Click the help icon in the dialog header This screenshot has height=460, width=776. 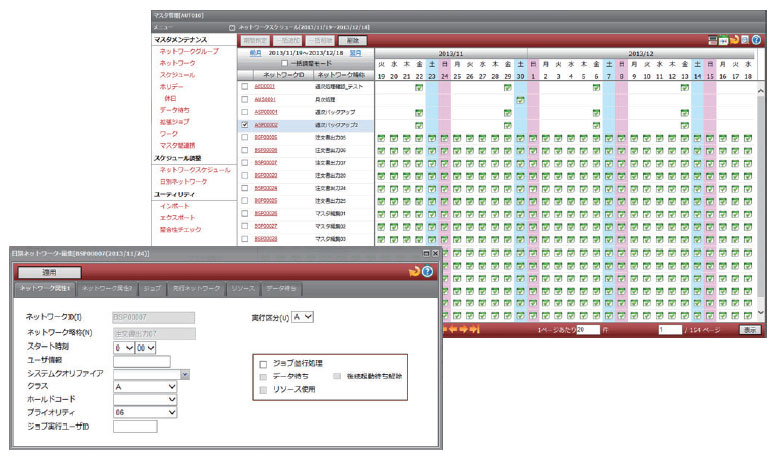427,272
